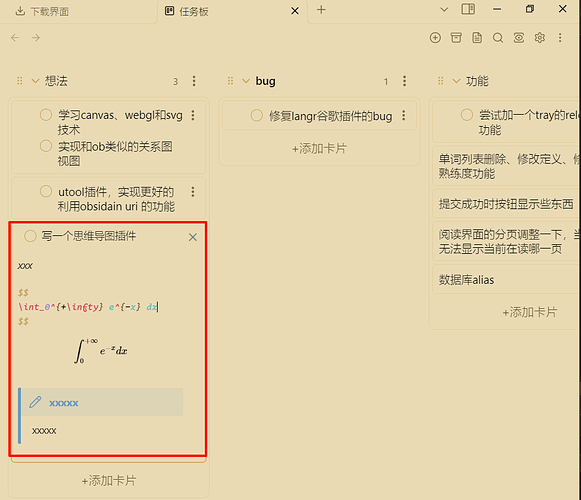Open board settings gear icon
581x500 pixels.
[x=540, y=37]
